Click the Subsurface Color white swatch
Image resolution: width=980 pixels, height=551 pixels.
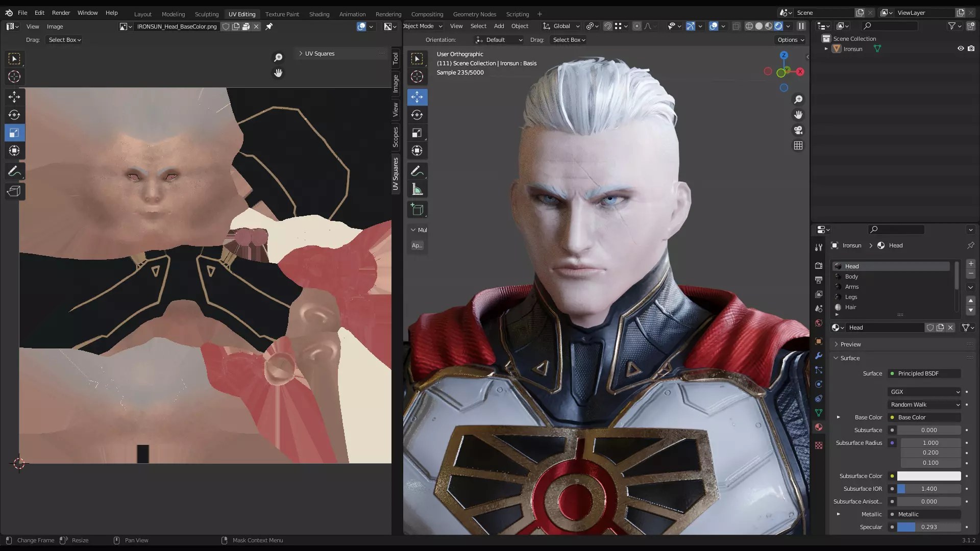pyautogui.click(x=929, y=476)
